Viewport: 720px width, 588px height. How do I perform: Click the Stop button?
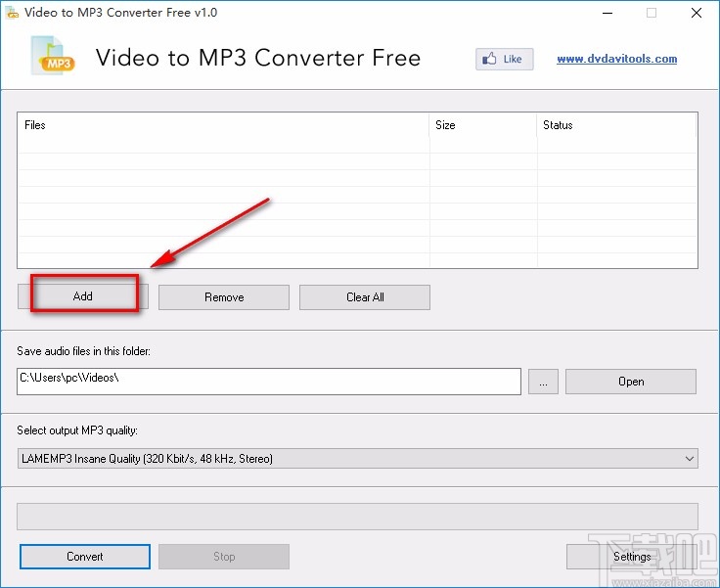point(224,557)
